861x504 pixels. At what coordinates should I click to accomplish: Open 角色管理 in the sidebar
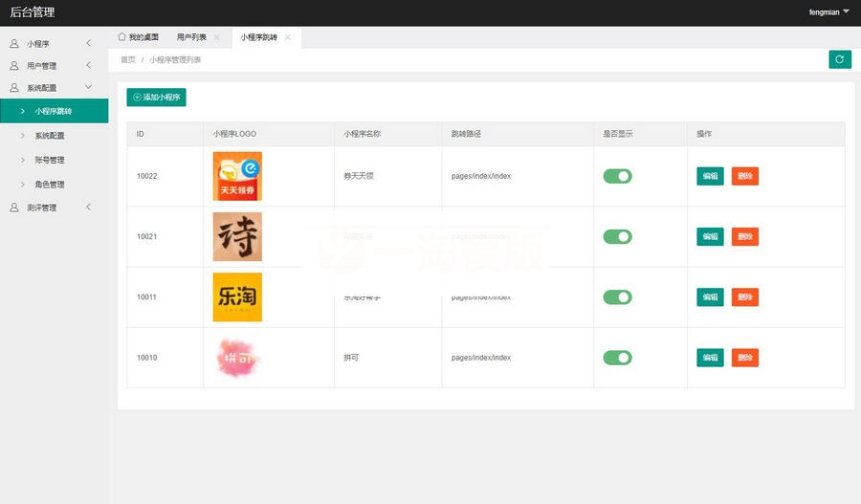(x=50, y=184)
